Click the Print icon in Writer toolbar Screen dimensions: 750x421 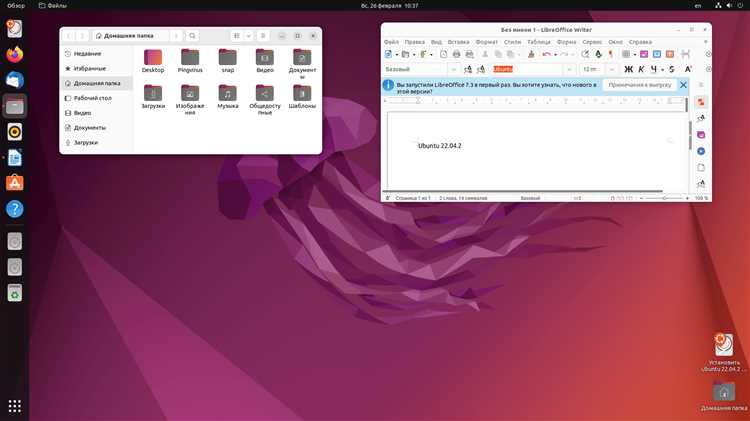(456, 55)
